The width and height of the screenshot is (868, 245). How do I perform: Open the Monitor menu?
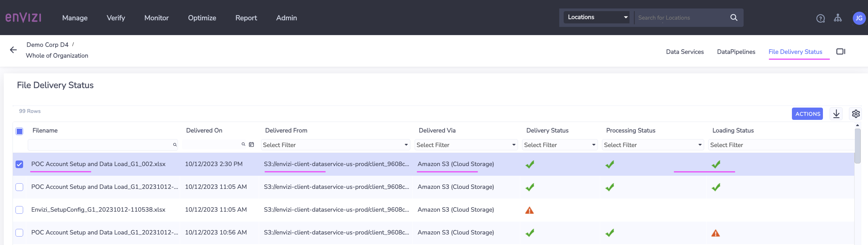[156, 18]
